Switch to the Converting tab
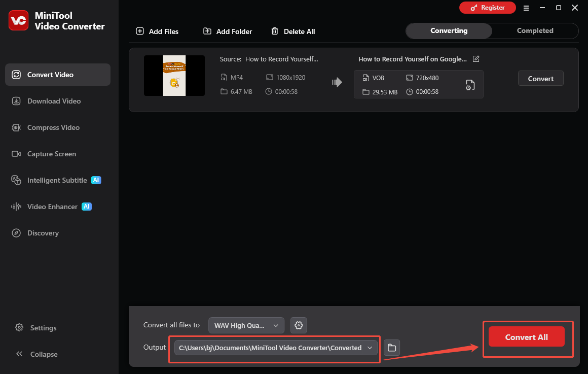Viewport: 588px width, 374px height. coord(449,31)
